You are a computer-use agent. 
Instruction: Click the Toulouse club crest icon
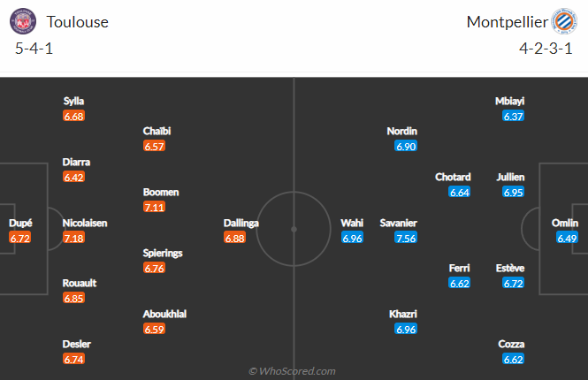click(23, 21)
